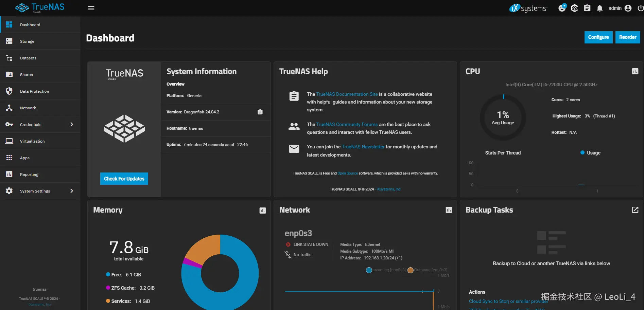Open CPU reports chart icon
Image resolution: width=644 pixels, height=310 pixels.
pos(635,71)
